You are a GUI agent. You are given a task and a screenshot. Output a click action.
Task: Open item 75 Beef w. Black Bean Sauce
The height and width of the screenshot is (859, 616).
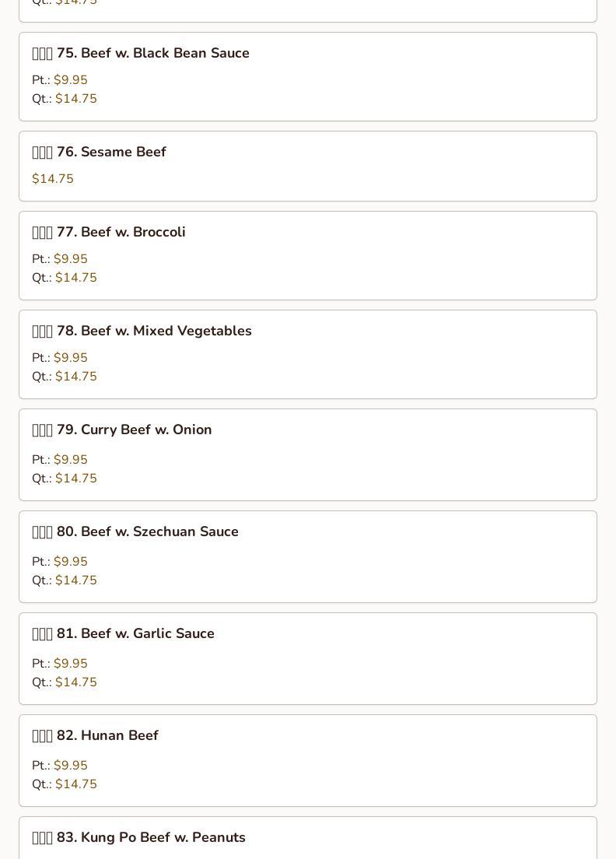tap(308, 77)
